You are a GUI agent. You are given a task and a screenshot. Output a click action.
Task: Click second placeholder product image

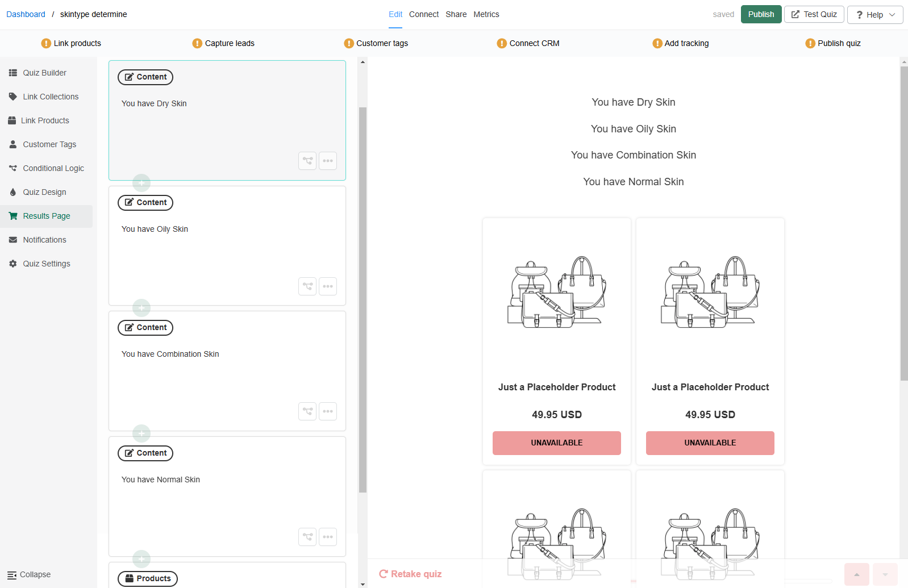tap(710, 292)
